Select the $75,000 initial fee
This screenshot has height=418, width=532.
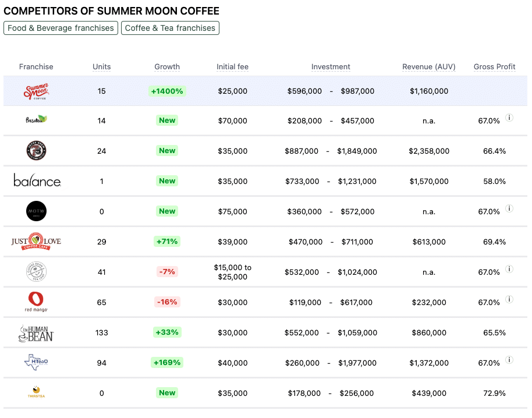[x=232, y=211]
